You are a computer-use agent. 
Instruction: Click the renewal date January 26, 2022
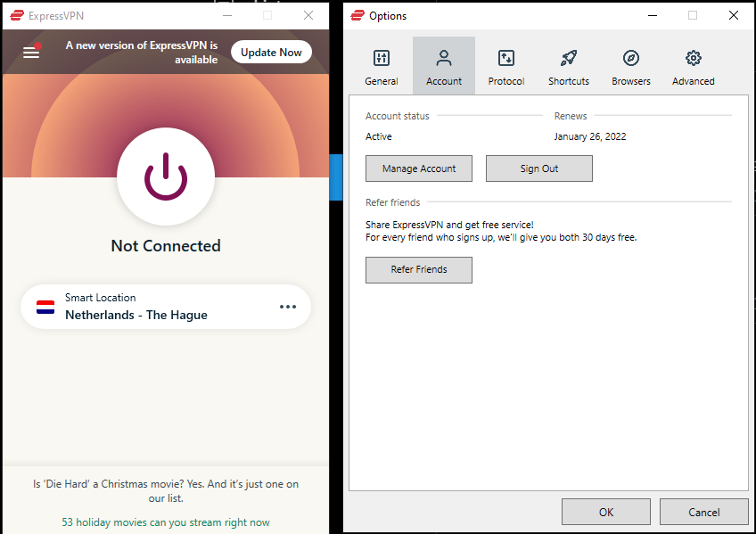click(589, 136)
